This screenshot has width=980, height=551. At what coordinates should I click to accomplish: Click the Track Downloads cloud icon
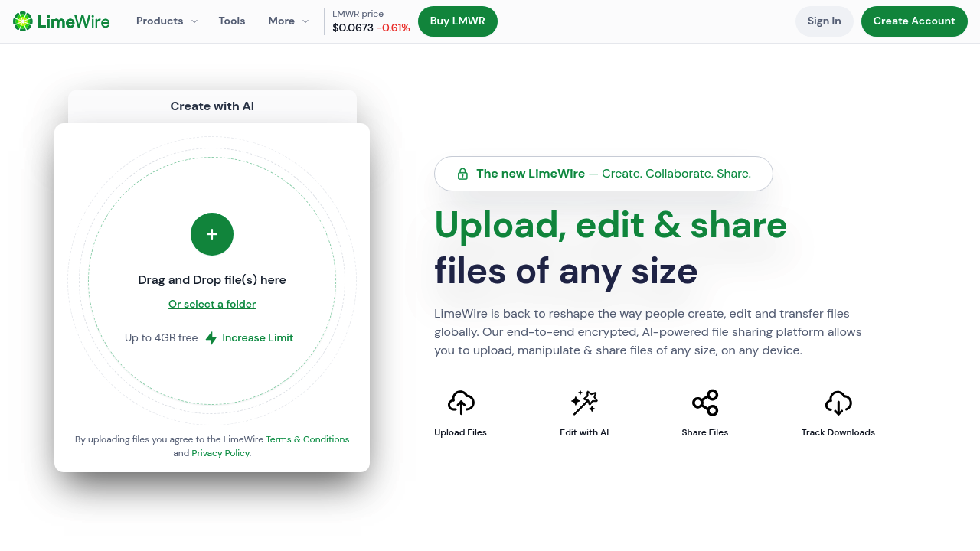[x=838, y=403]
